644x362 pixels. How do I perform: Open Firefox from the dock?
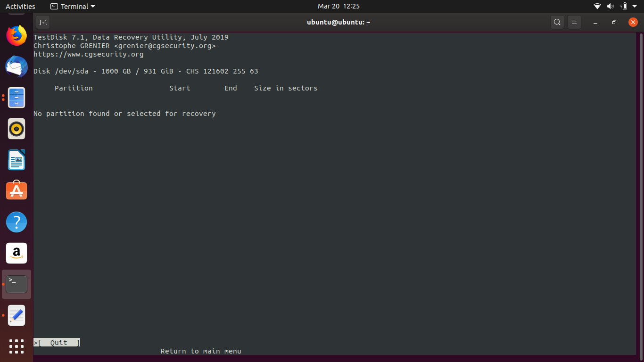(x=16, y=36)
